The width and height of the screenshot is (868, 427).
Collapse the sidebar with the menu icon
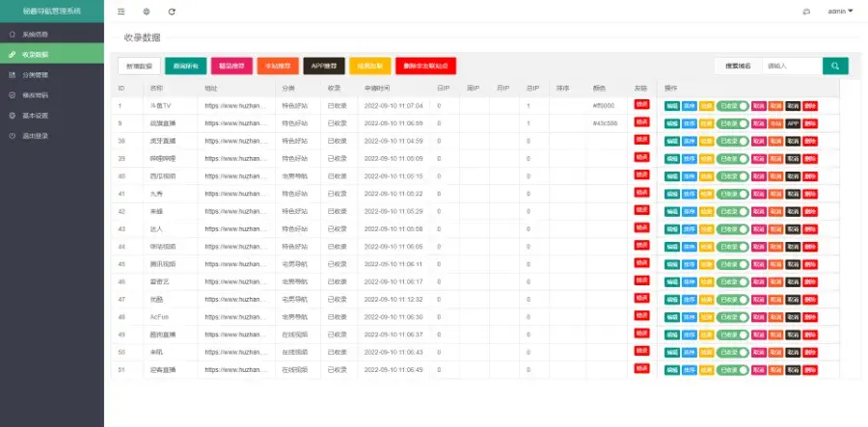[122, 11]
